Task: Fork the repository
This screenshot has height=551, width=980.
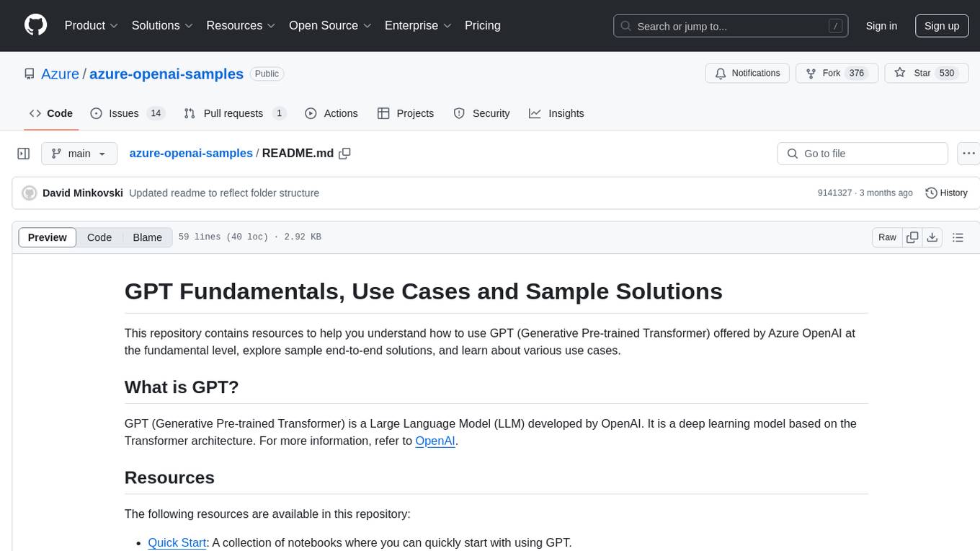Action: (837, 74)
